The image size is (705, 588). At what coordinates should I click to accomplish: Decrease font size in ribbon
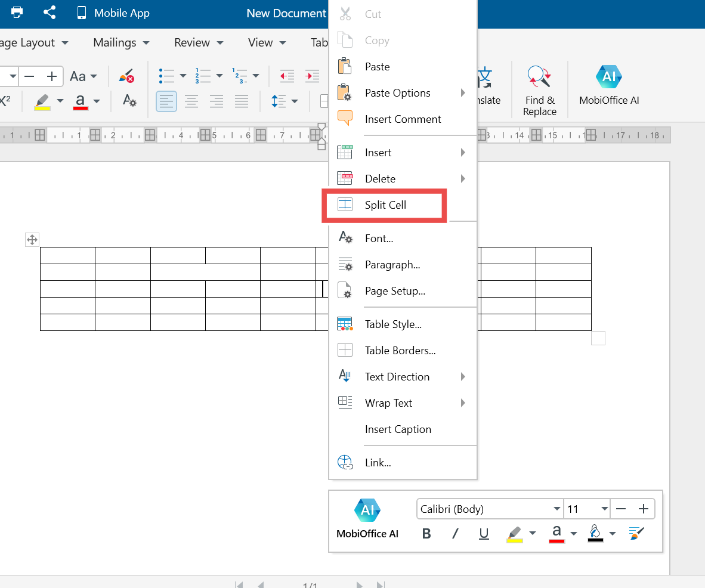pos(29,76)
